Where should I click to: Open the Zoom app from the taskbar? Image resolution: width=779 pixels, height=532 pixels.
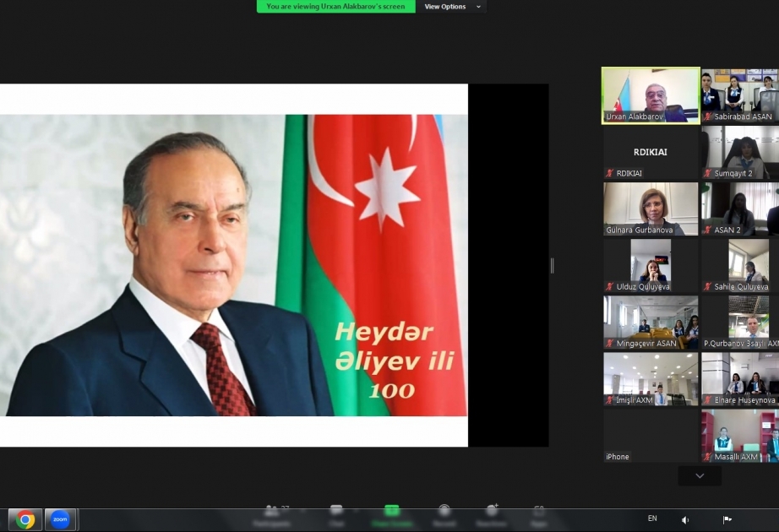point(60,519)
